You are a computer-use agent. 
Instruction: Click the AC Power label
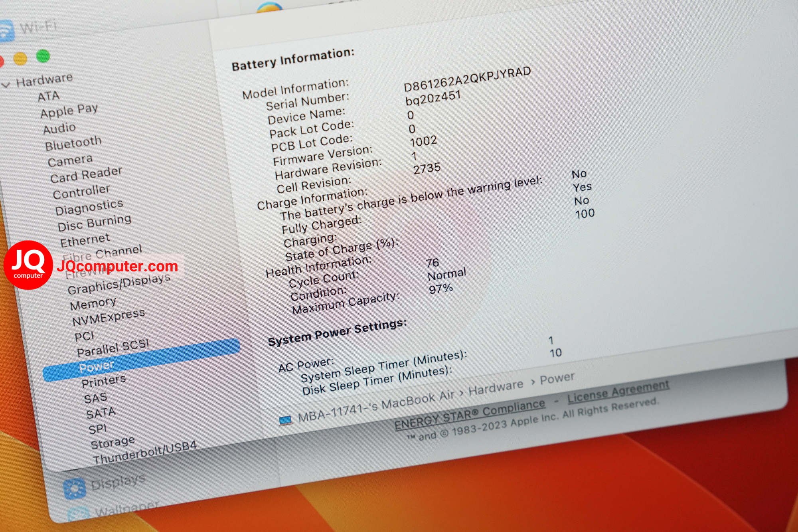306,365
